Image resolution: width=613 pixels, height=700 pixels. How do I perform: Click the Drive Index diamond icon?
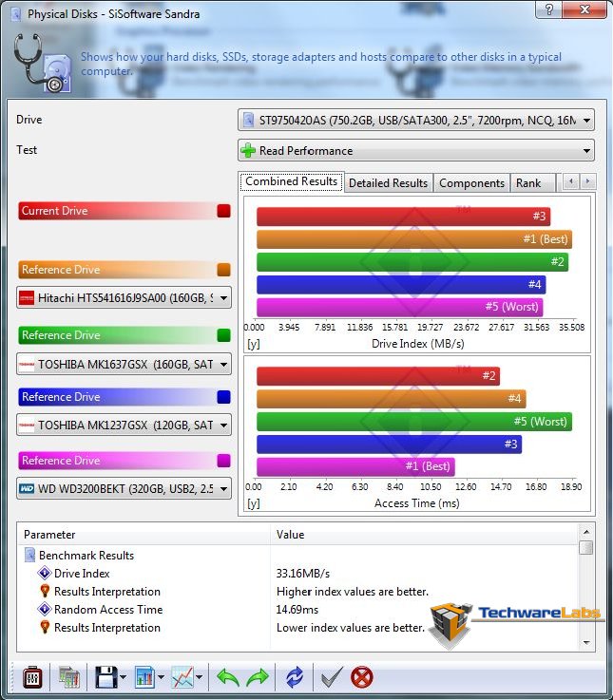(x=45, y=573)
